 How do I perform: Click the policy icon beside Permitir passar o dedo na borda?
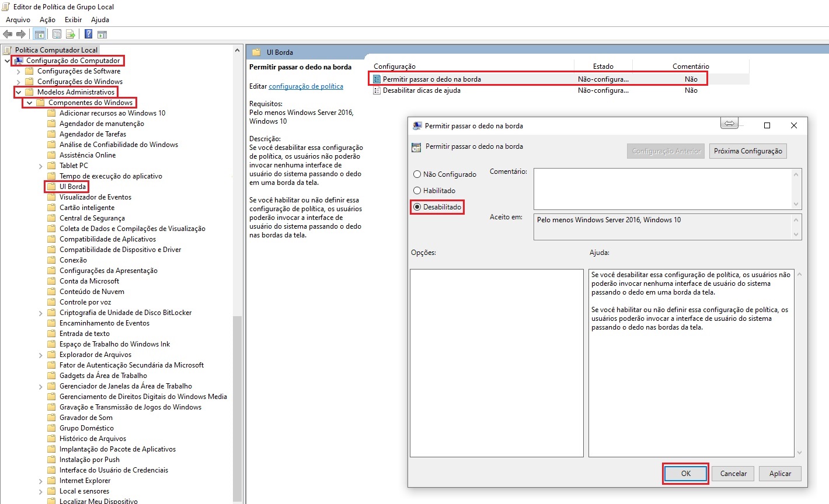point(377,79)
